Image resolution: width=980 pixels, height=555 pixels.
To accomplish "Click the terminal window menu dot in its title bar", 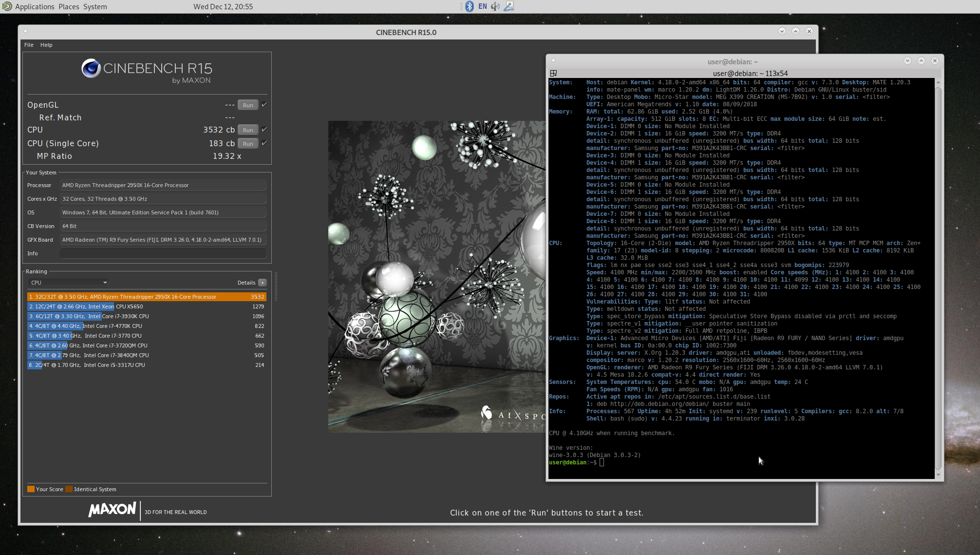I will 553,61.
